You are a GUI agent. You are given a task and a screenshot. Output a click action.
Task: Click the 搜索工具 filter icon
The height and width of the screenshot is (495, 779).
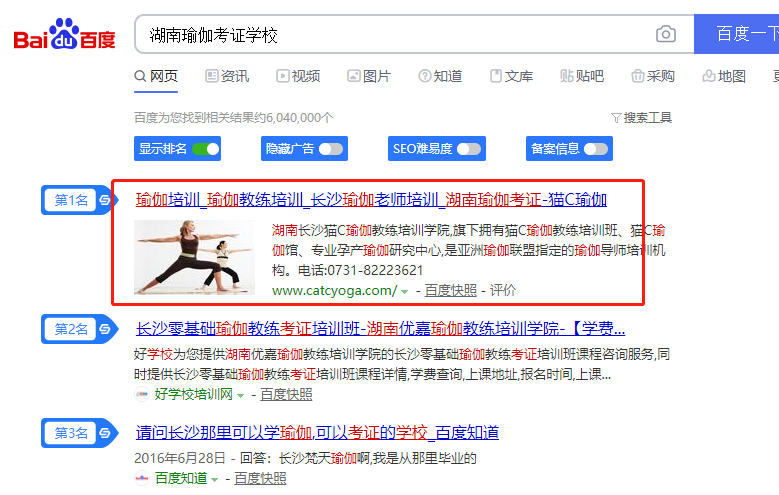(616, 118)
